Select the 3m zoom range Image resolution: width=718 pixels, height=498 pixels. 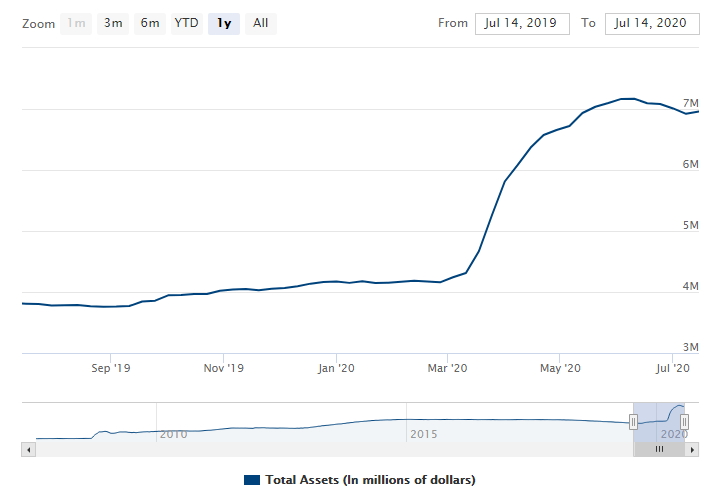click(x=113, y=23)
